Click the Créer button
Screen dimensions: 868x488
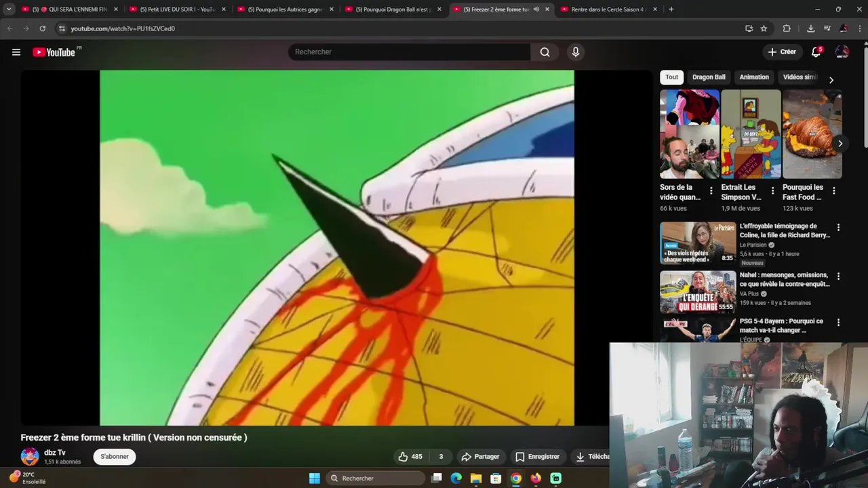782,52
